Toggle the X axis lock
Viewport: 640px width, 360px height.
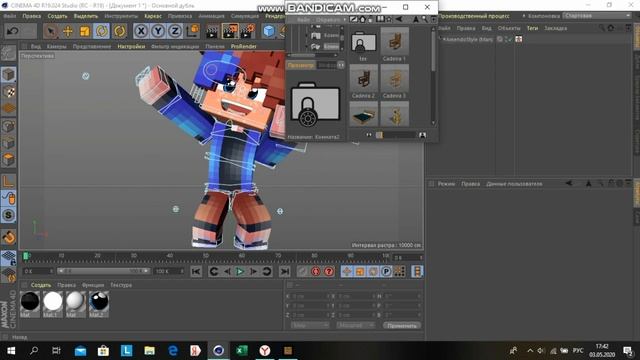(x=141, y=31)
